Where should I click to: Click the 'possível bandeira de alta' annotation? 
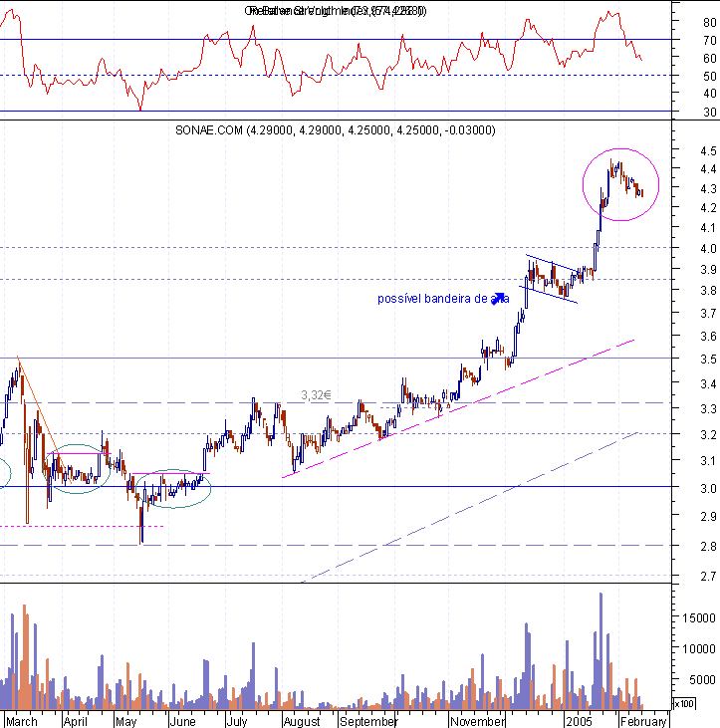[x=443, y=299]
